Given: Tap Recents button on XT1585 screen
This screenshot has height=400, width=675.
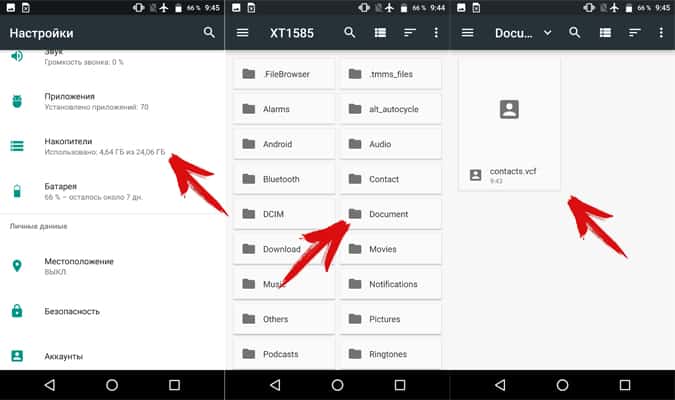Looking at the screenshot, I should (400, 384).
